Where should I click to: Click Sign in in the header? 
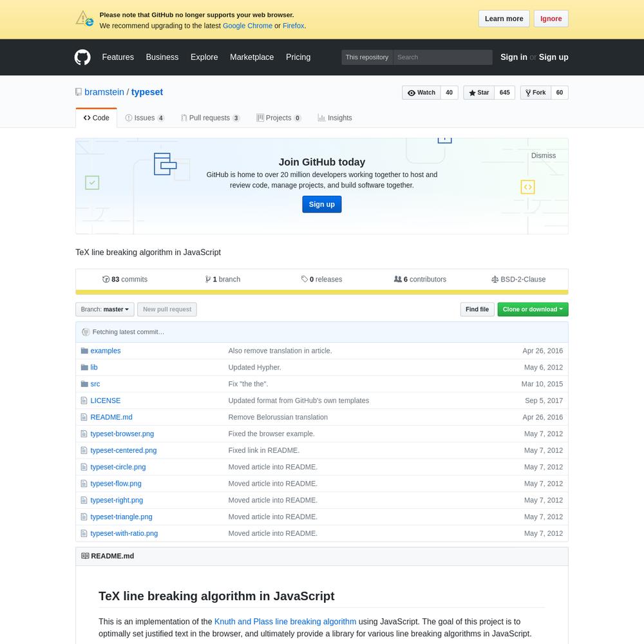513,57
